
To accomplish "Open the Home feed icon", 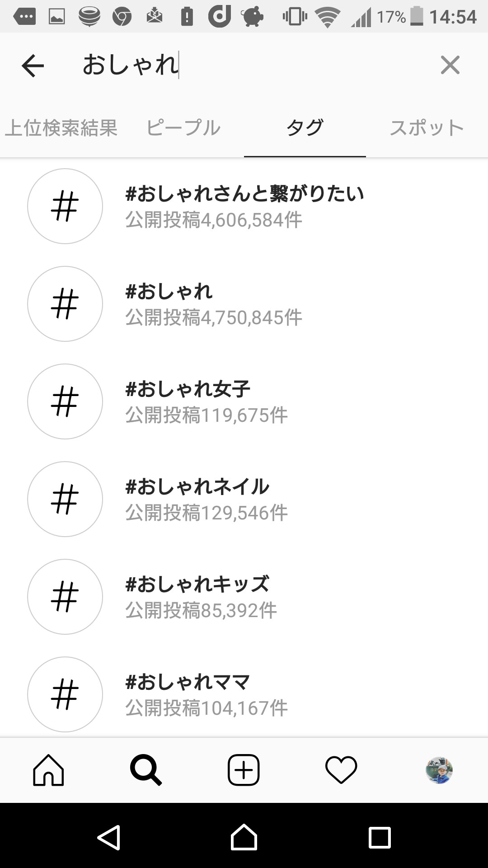I will coord(48,770).
